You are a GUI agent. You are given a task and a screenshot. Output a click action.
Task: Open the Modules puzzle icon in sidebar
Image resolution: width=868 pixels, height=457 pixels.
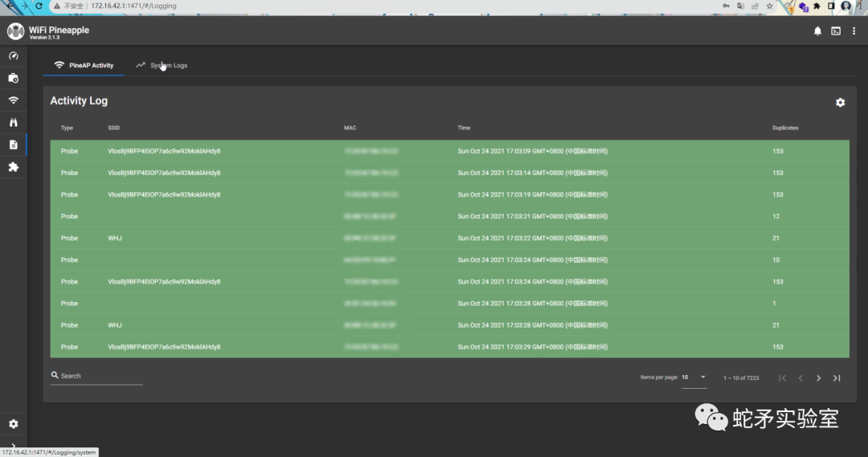(x=14, y=166)
